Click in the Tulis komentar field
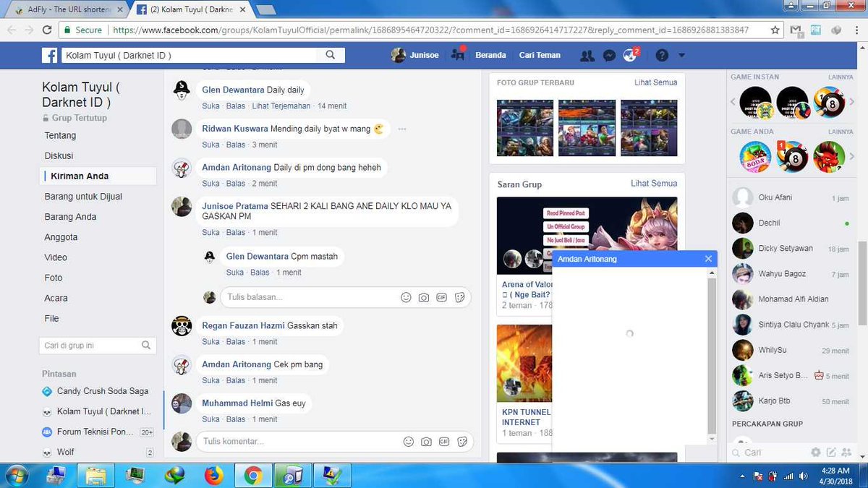 pos(300,441)
